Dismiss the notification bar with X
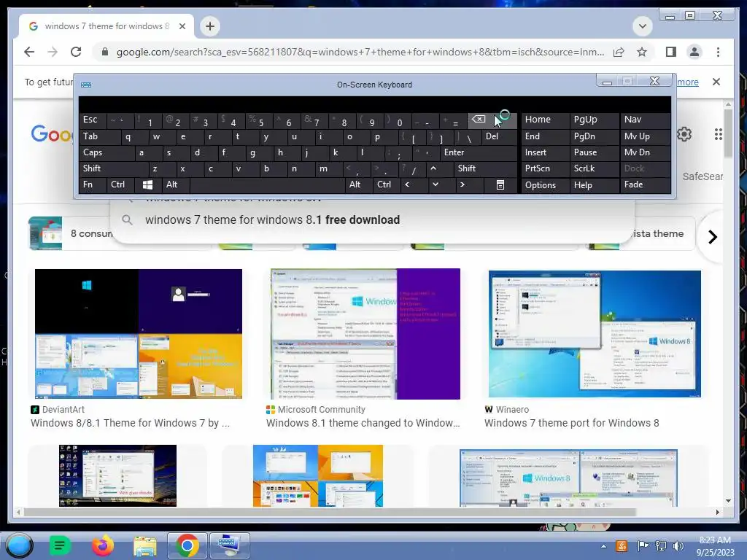747x560 pixels. (716, 82)
